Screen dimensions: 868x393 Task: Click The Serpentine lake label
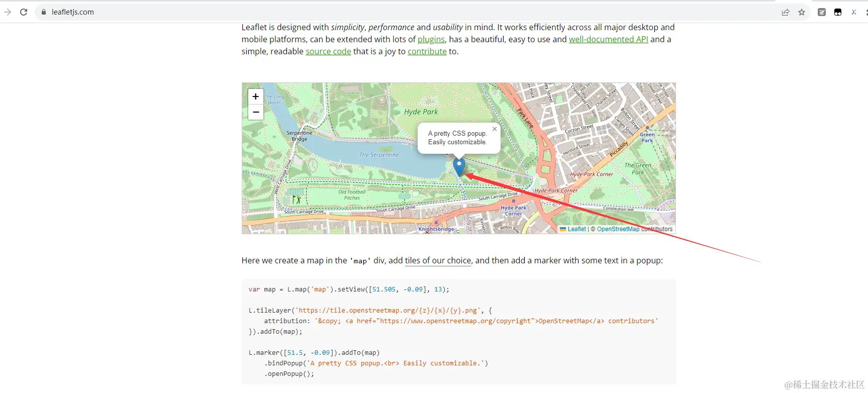379,155
